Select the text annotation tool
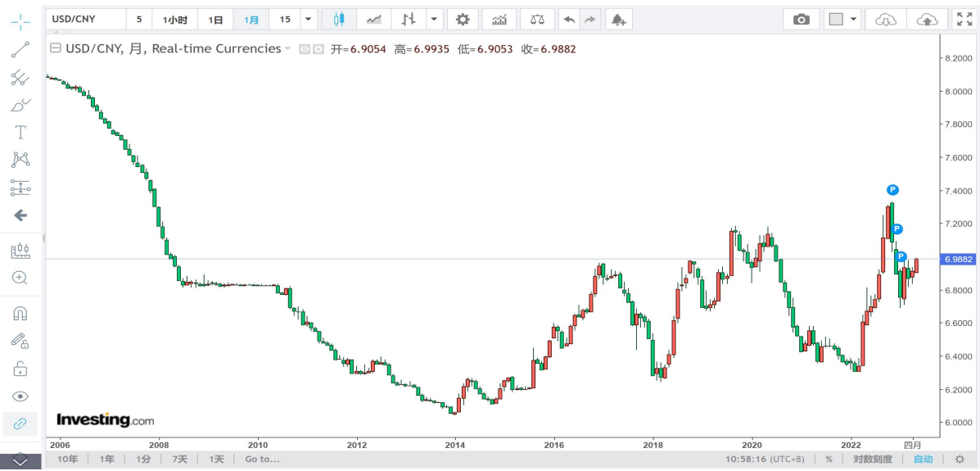Screen dimensions: 980x471 click(x=20, y=132)
